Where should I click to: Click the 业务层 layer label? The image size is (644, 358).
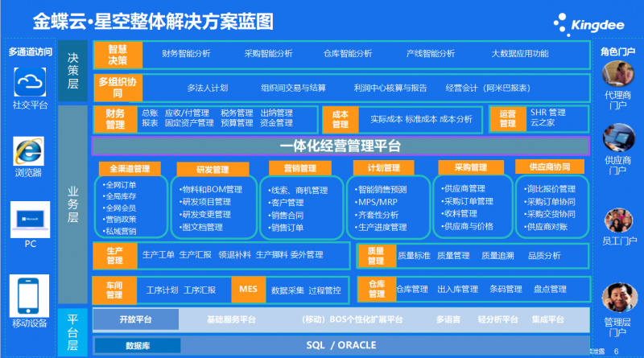72,204
